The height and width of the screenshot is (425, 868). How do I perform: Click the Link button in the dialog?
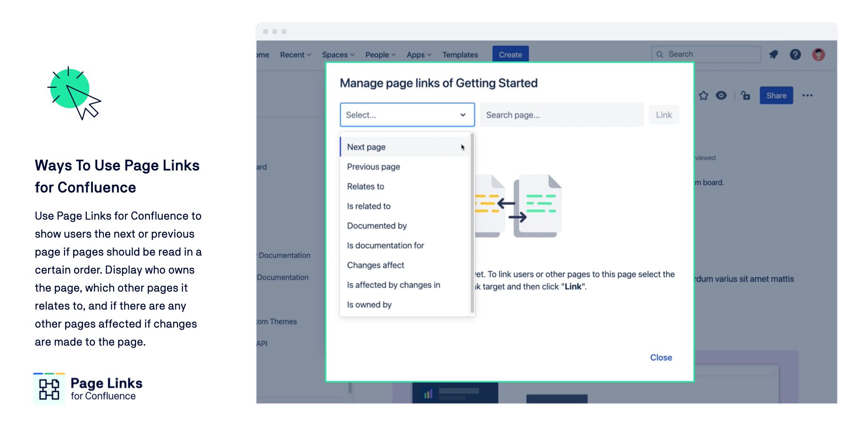coord(664,115)
